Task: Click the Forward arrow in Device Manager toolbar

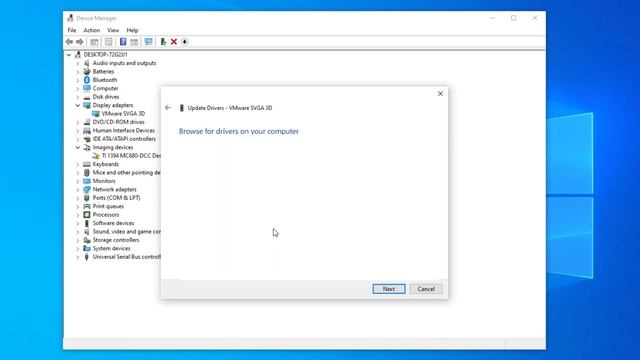Action: pyautogui.click(x=80, y=42)
